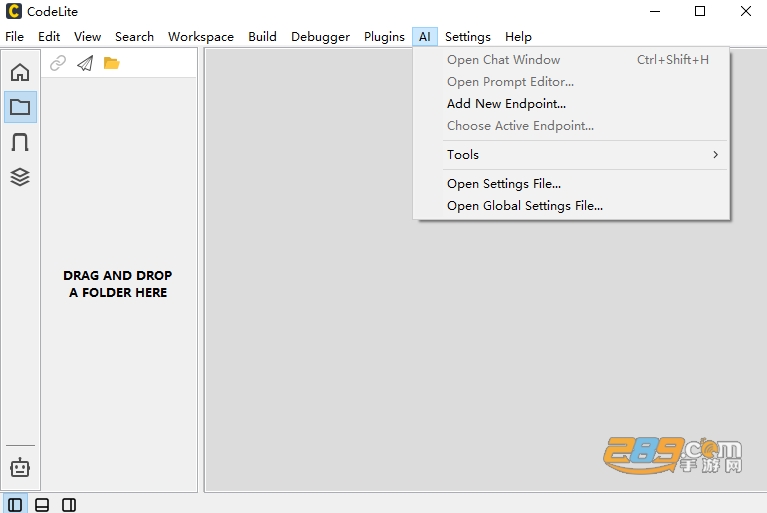Toggle the right sidebar pane visibility
This screenshot has height=513, width=767.
coord(69,505)
